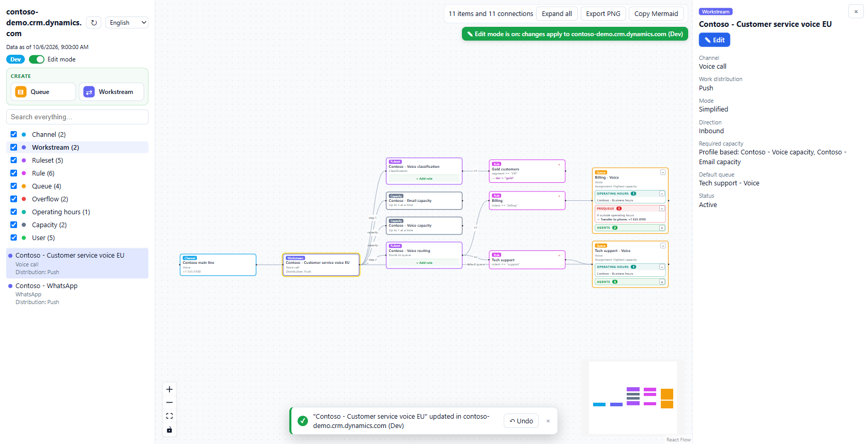Click the zoom out minus control
Viewport: 868px width, 444px height.
pyautogui.click(x=169, y=403)
